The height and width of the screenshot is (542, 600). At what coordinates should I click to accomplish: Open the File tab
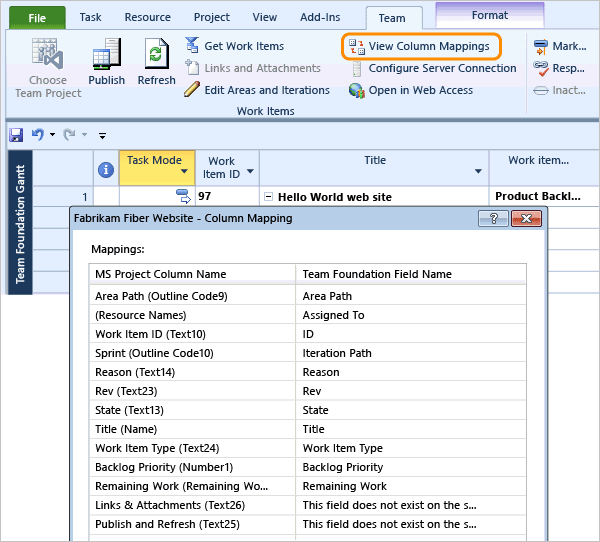[37, 18]
